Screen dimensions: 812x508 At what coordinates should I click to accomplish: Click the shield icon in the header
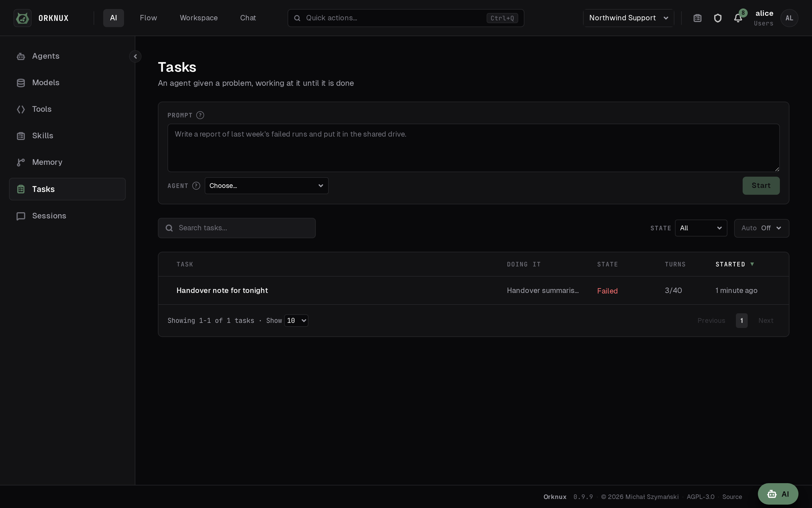[x=718, y=18]
